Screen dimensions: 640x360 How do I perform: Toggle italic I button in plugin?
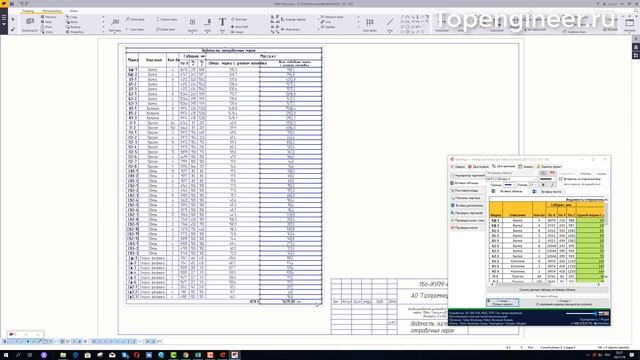point(552,185)
